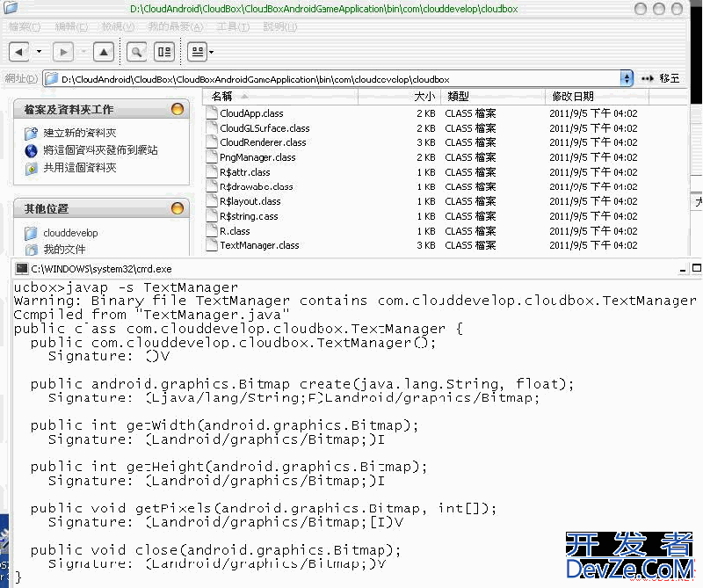
Task: Sort files by 修改日期 column header
Action: [x=572, y=96]
